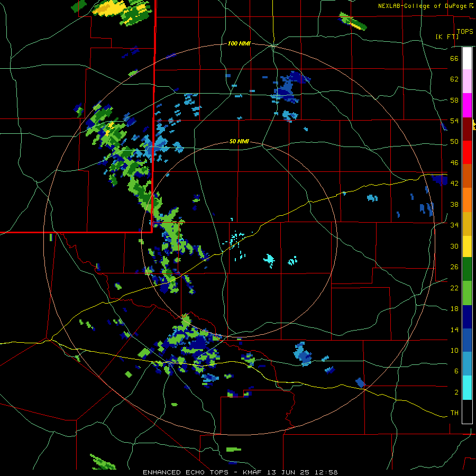The width and height of the screenshot is (476, 476).
Task: Select the bright red swatch in the color scale
Action: 467,152
